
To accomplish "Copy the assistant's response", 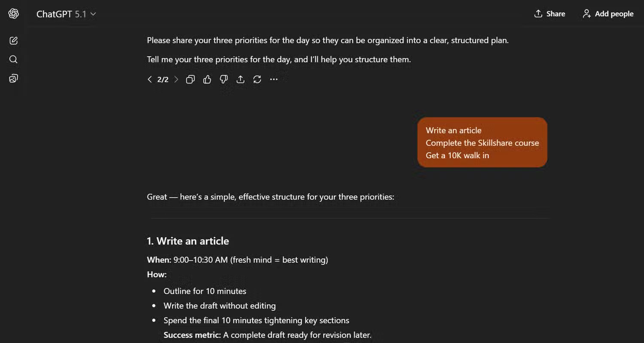I will (190, 79).
